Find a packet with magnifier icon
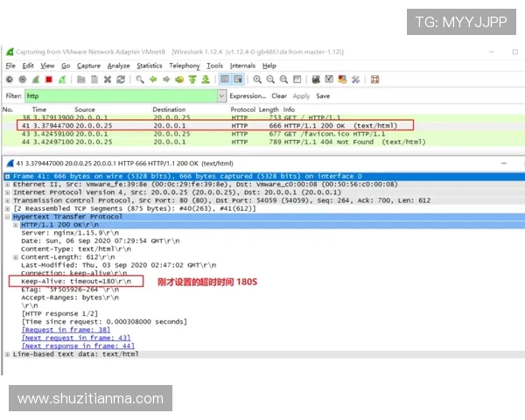The height and width of the screenshot is (420, 525). (x=140, y=80)
